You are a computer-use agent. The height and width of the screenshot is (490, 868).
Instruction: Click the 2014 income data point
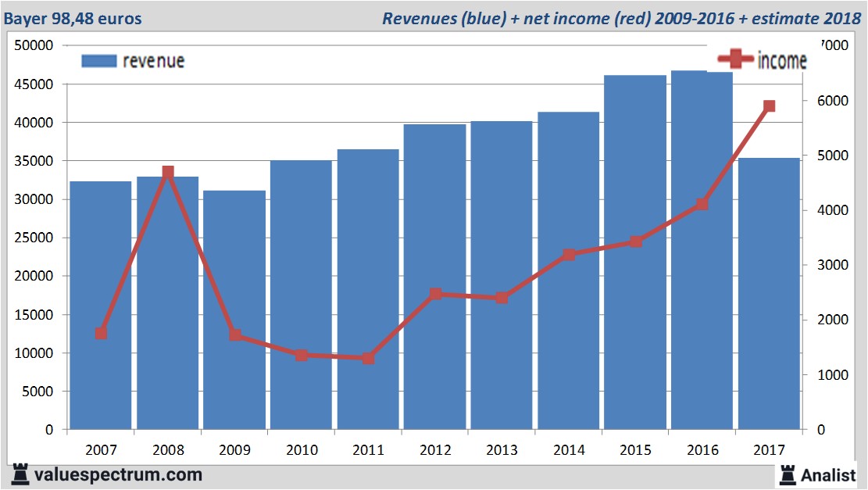569,255
